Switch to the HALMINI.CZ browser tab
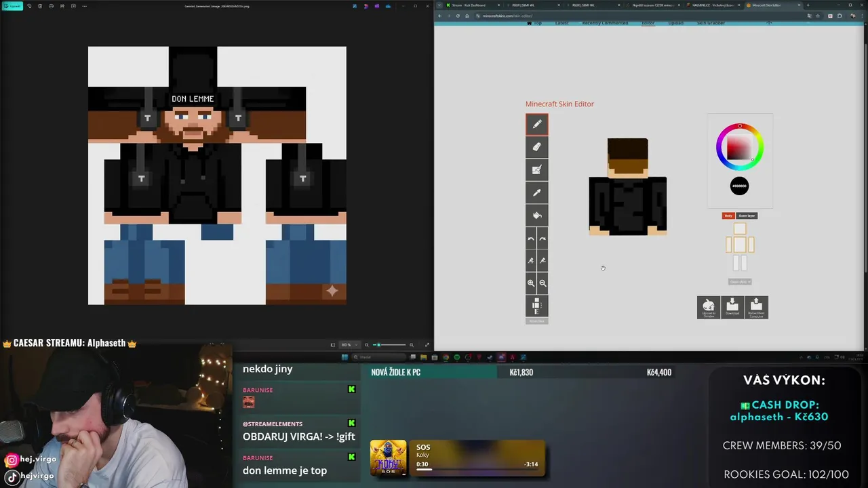The height and width of the screenshot is (488, 868). tap(714, 5)
